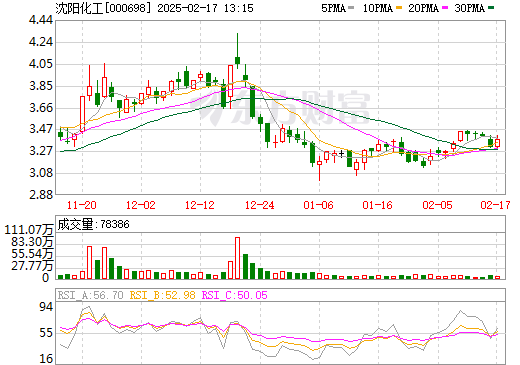
Task: Click the 01-16 date label
Action: (378, 205)
